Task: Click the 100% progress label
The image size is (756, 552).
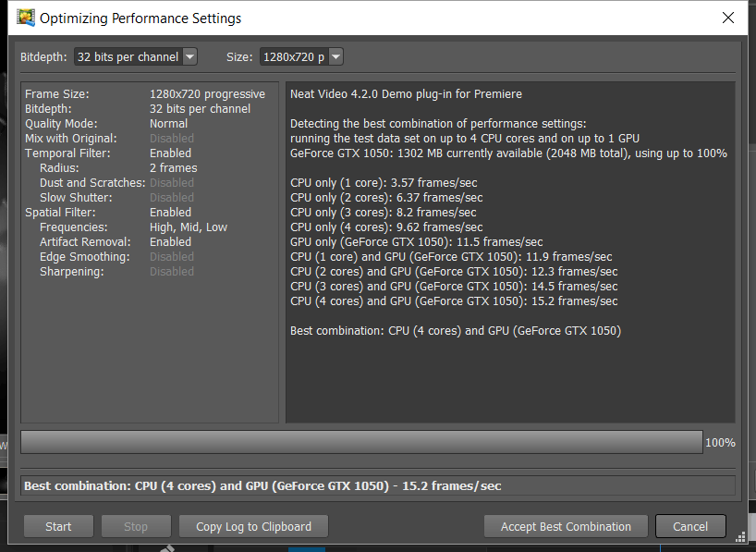Action: pyautogui.click(x=720, y=443)
